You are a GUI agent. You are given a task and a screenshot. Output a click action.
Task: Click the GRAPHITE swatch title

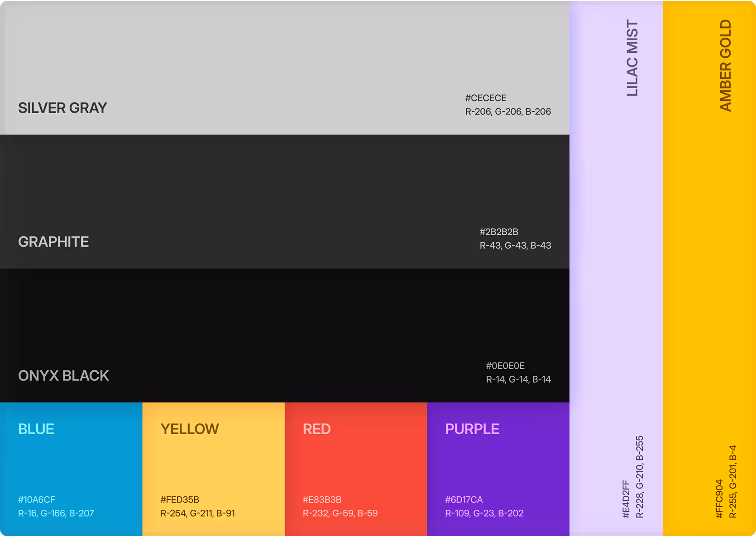(53, 242)
